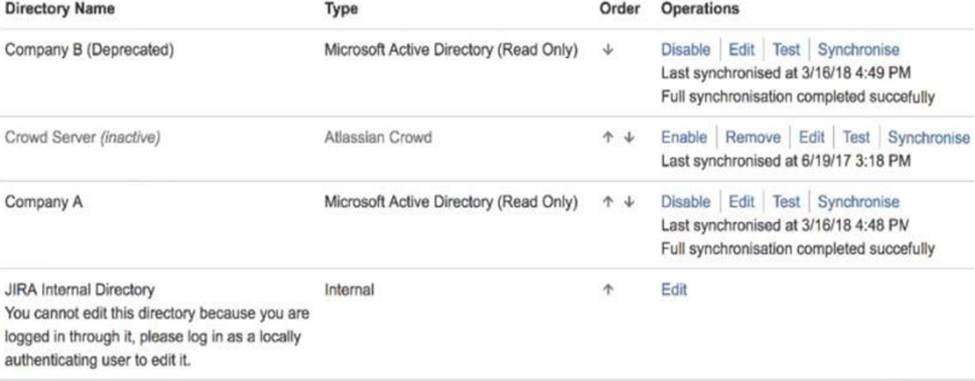Edit the Company B (Deprecated) directory
Image resolution: width=975 pixels, height=381 pixels.
741,50
